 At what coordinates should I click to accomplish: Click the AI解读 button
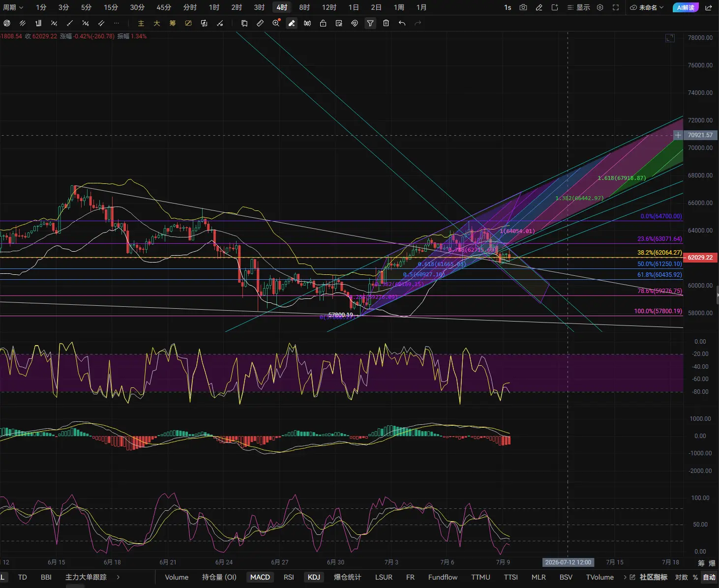pyautogui.click(x=686, y=7)
